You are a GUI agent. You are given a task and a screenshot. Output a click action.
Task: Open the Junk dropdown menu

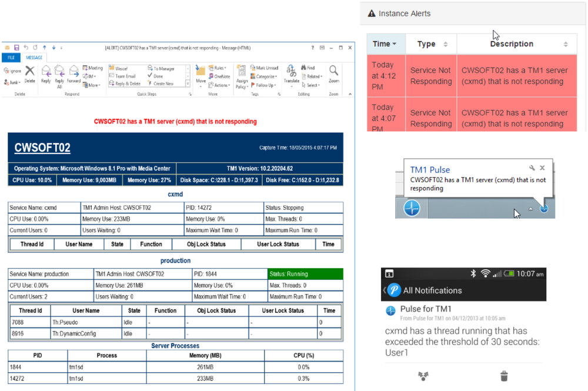click(x=12, y=83)
